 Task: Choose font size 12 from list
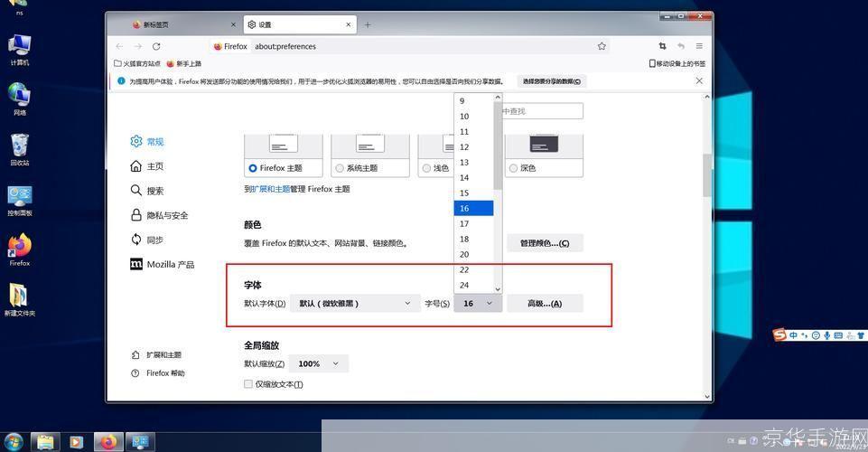pos(473,146)
